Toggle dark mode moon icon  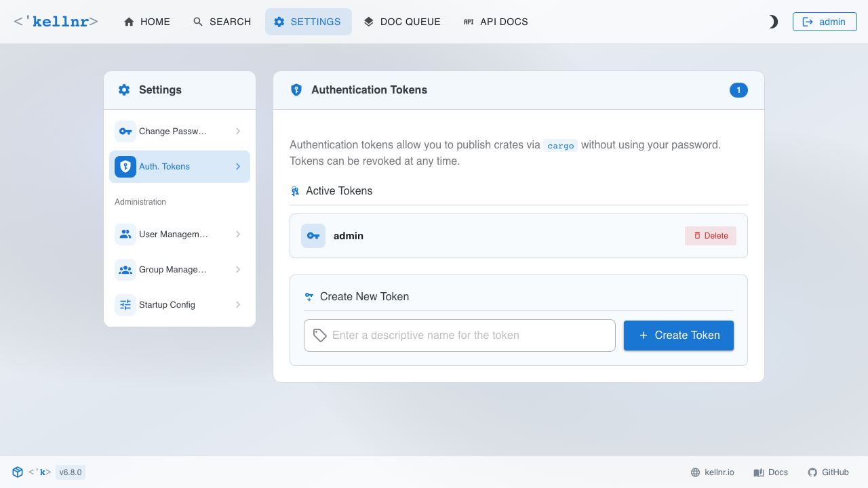click(x=773, y=22)
